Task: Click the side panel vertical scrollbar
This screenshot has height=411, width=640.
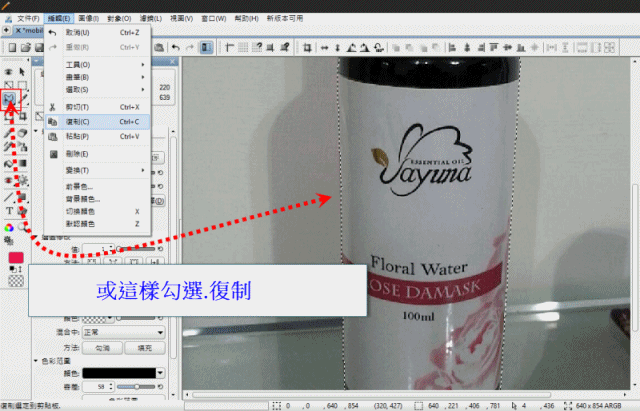Action: click(173, 249)
